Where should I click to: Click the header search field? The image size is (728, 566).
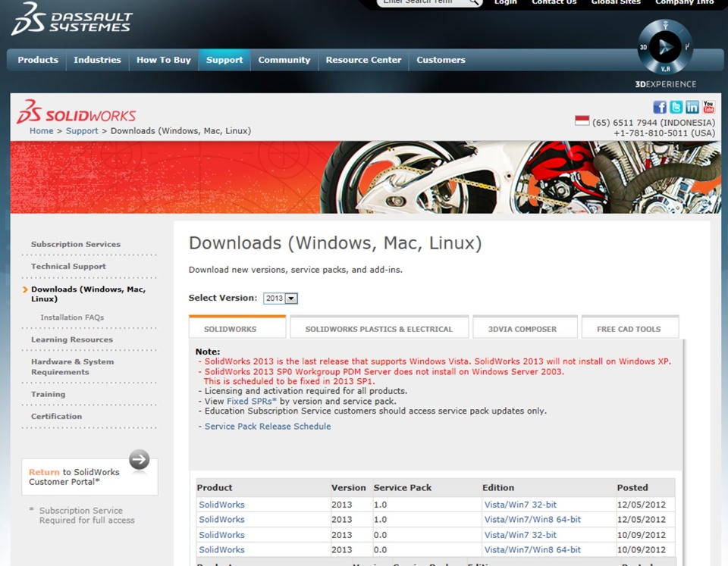coord(423,2)
